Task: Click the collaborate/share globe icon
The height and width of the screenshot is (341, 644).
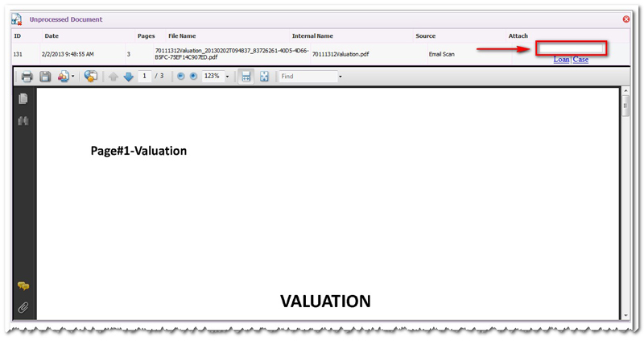Action: coord(91,76)
